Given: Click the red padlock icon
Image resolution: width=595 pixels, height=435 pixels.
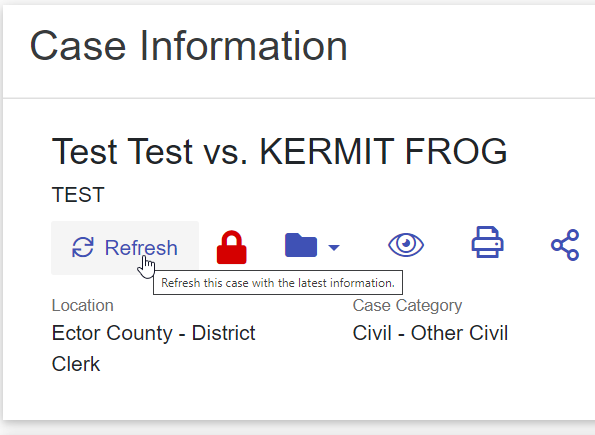Looking at the screenshot, I should click(231, 247).
